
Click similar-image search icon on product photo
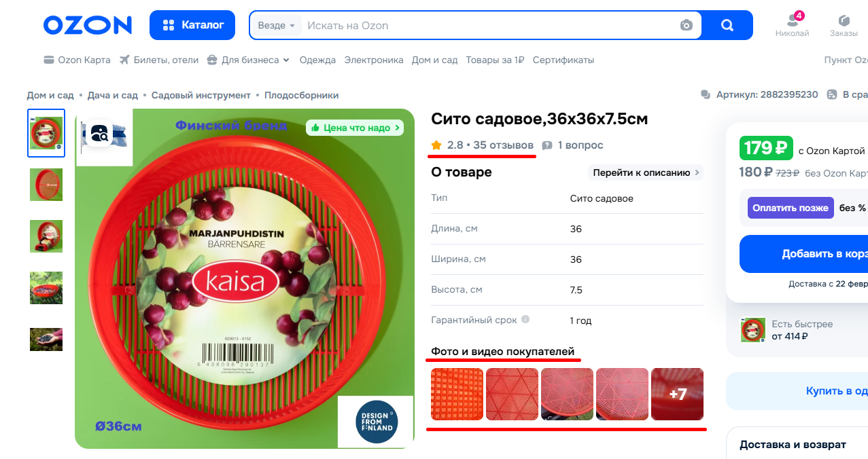pyautogui.click(x=99, y=132)
